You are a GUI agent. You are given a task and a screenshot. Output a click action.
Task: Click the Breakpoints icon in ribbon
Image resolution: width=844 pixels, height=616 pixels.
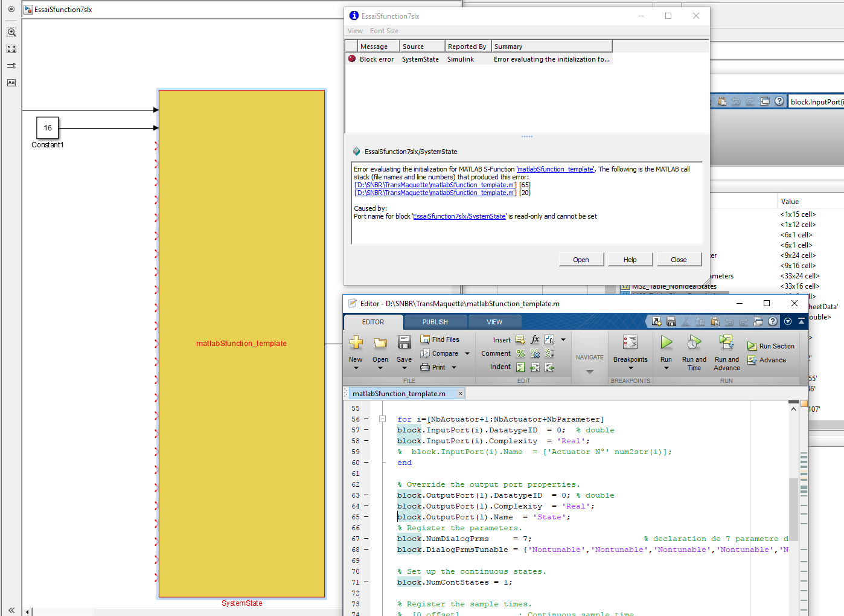[630, 342]
